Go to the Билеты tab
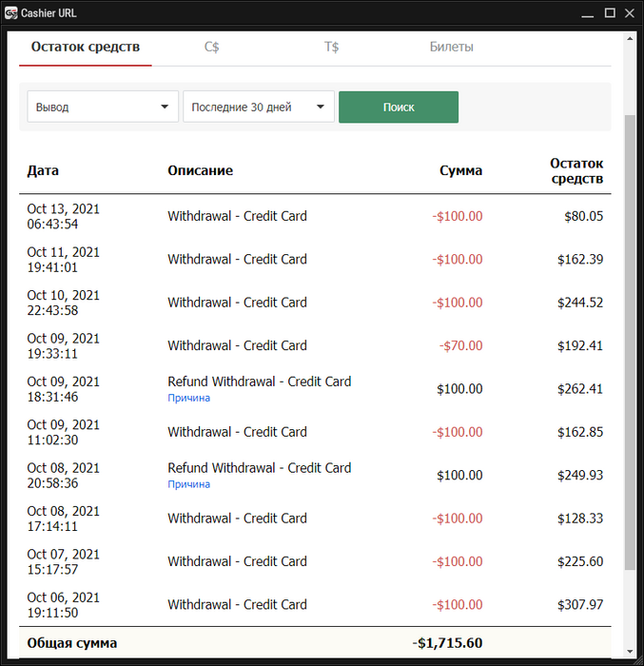 coord(451,48)
